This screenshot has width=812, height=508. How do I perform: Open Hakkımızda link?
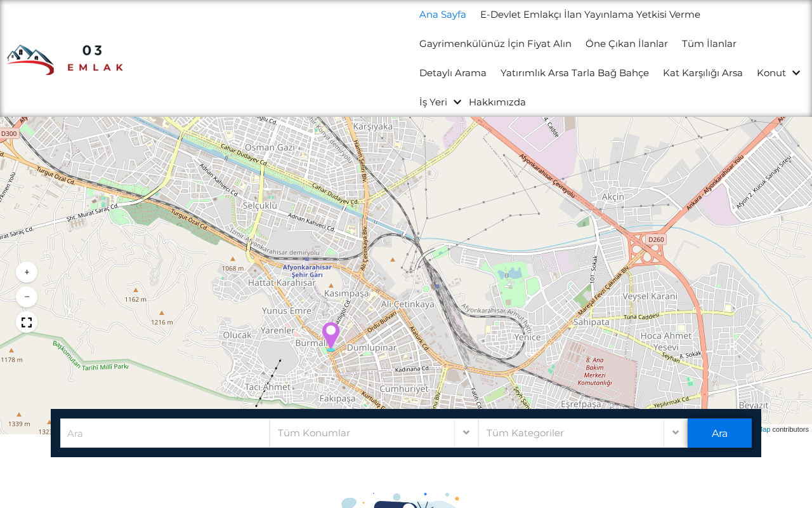pyautogui.click(x=497, y=102)
